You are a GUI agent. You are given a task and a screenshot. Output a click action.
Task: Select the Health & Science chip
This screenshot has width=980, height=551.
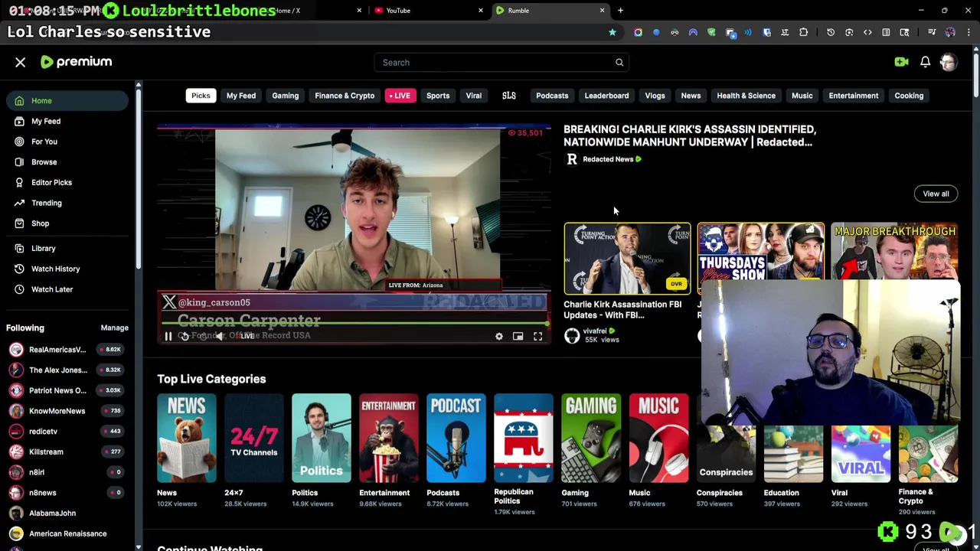pyautogui.click(x=746, y=96)
